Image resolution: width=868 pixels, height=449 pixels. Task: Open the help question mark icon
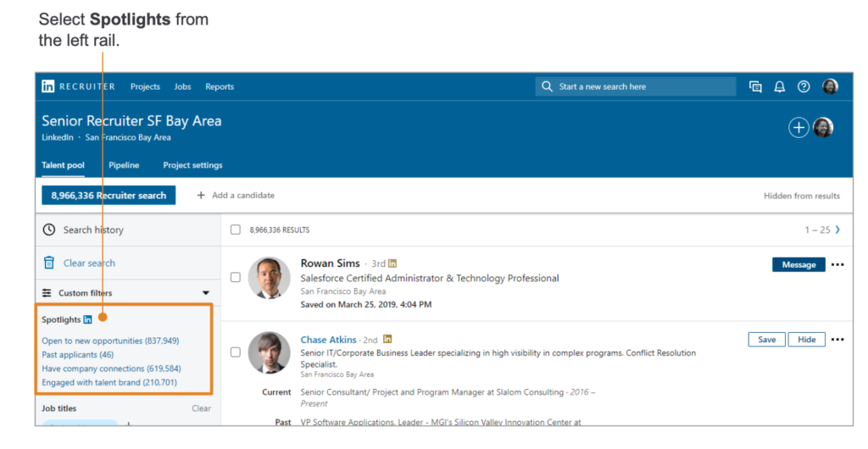804,86
